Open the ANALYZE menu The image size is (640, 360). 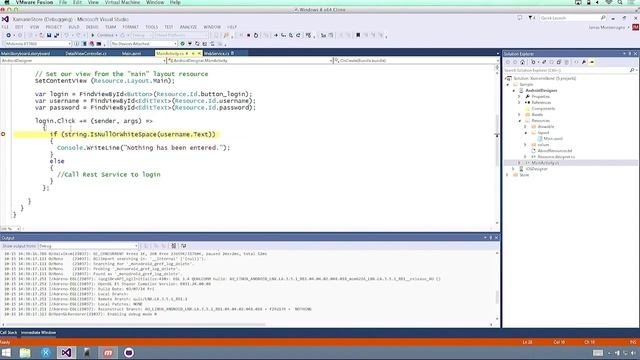tap(188, 27)
